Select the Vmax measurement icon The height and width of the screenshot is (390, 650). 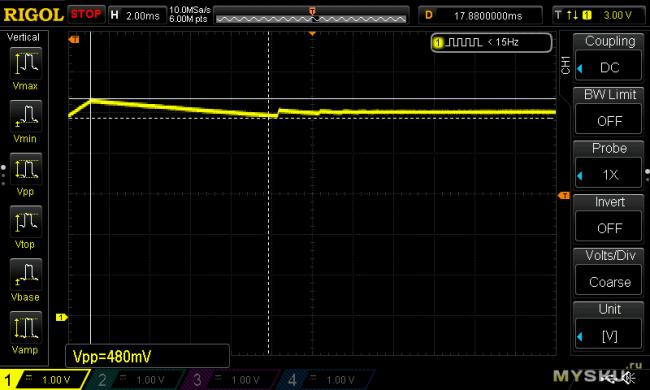tap(25, 63)
